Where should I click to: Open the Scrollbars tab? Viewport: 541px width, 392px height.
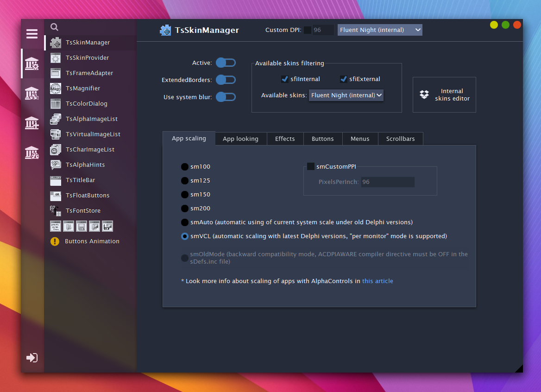(x=400, y=139)
